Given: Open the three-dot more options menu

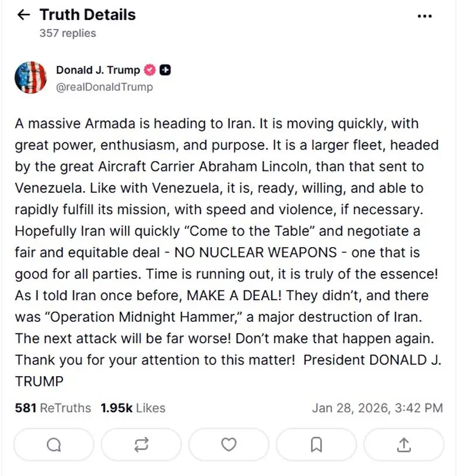Looking at the screenshot, I should 425,16.
